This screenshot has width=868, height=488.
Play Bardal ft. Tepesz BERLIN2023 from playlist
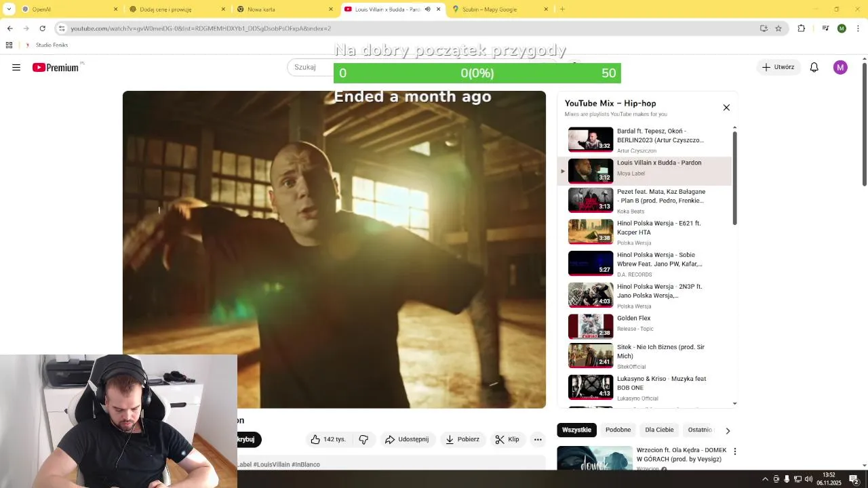click(x=644, y=140)
